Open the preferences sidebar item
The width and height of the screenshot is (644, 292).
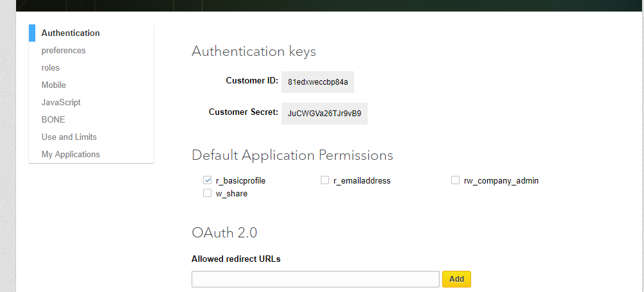[63, 51]
